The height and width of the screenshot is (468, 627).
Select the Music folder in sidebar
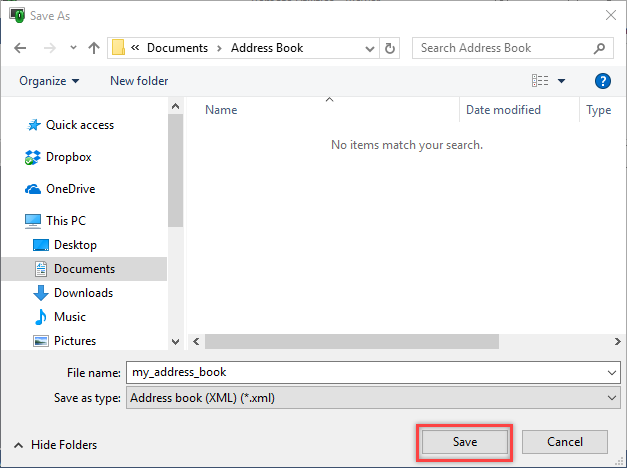[x=69, y=317]
